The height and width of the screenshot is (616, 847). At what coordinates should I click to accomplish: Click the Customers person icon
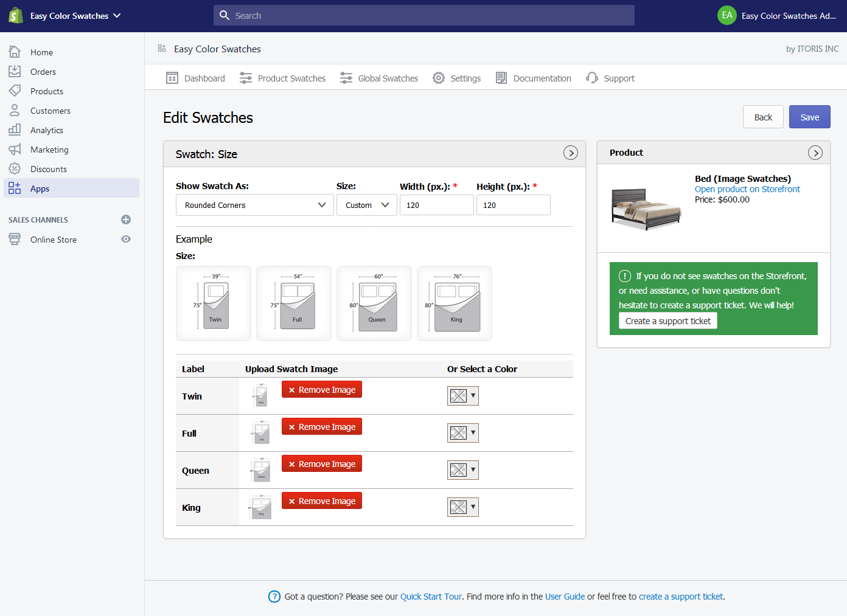tap(15, 110)
